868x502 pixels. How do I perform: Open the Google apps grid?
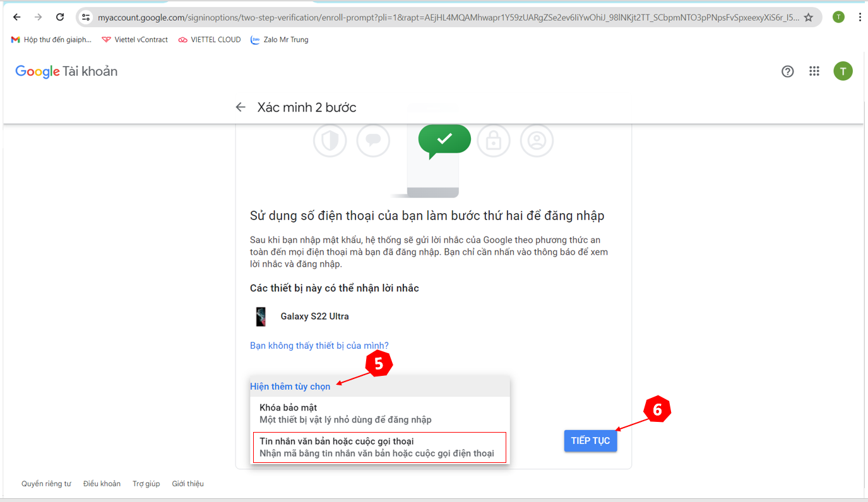point(814,71)
